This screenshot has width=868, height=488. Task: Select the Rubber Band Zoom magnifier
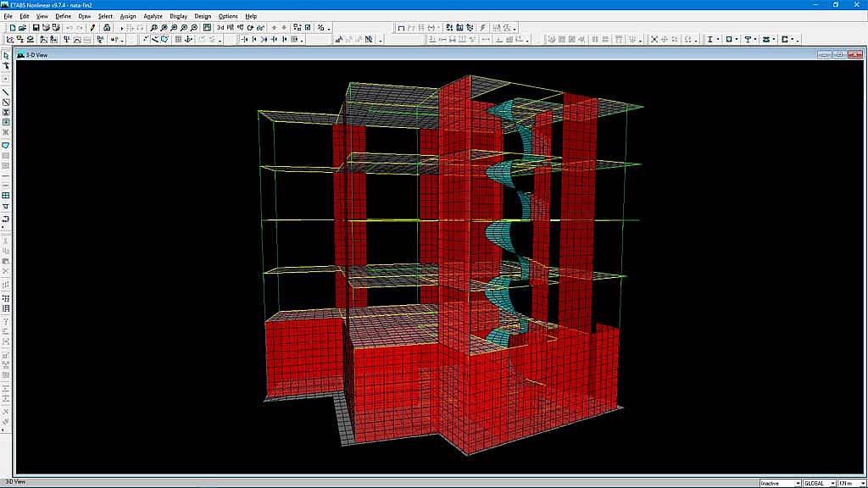click(x=153, y=27)
